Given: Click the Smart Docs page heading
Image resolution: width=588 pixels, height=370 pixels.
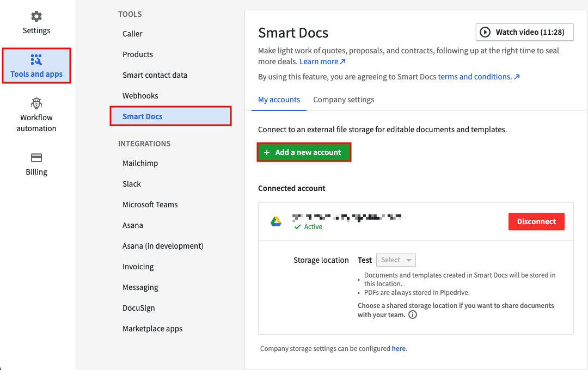Looking at the screenshot, I should (x=293, y=33).
